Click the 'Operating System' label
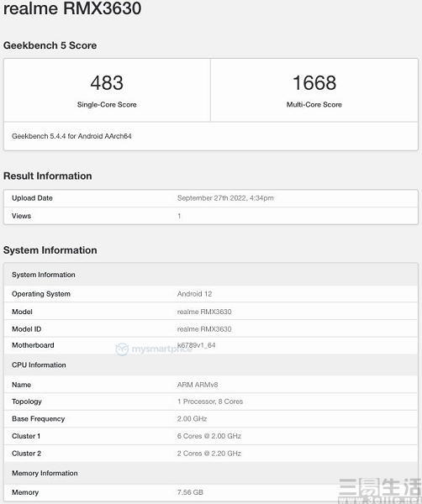The height and width of the screenshot is (504, 422). click(x=41, y=294)
